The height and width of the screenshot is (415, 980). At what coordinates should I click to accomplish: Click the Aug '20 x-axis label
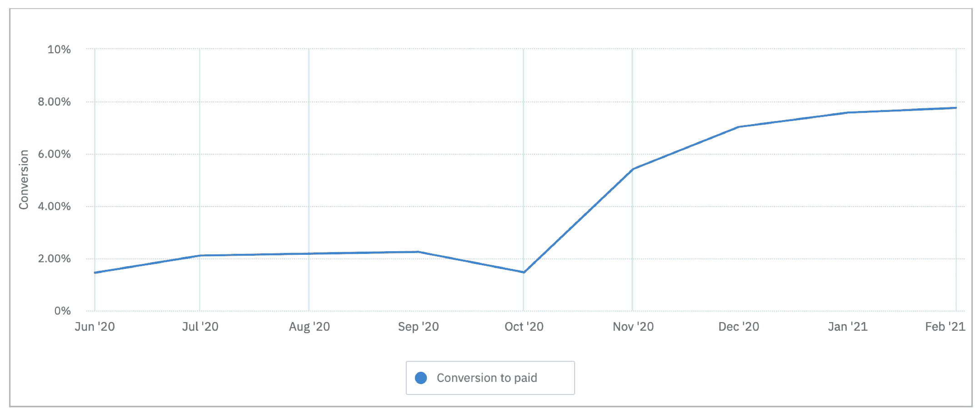coord(309,326)
